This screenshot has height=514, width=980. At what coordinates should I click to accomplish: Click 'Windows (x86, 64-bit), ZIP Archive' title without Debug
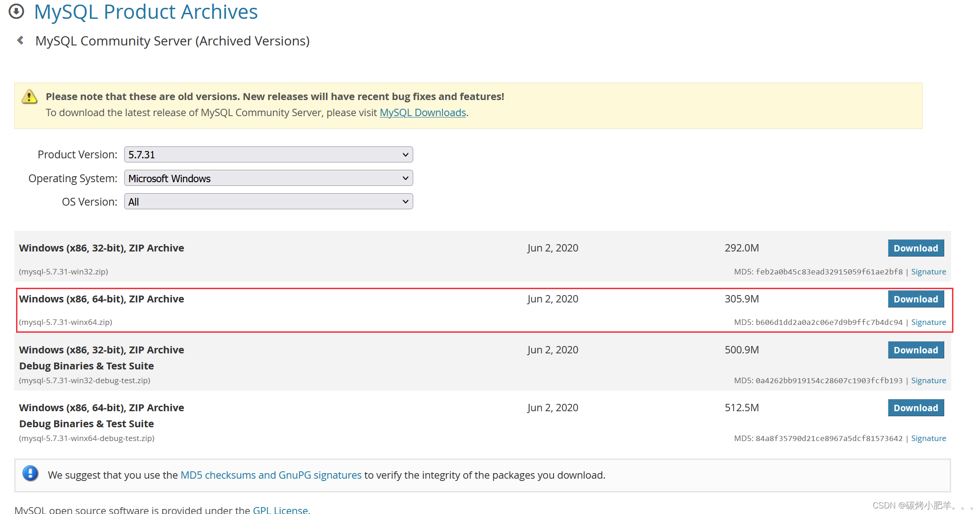point(101,299)
